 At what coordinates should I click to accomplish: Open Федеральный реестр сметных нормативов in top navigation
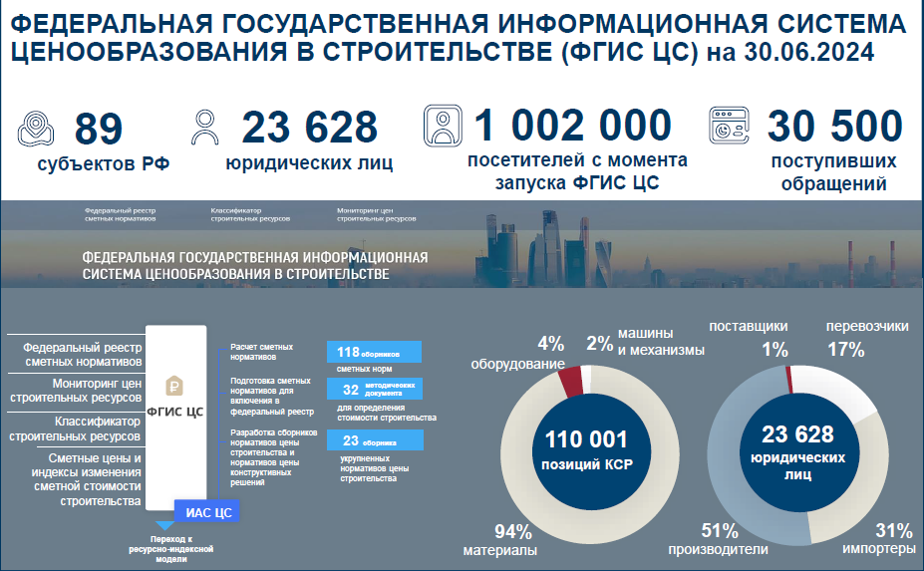click(x=120, y=214)
